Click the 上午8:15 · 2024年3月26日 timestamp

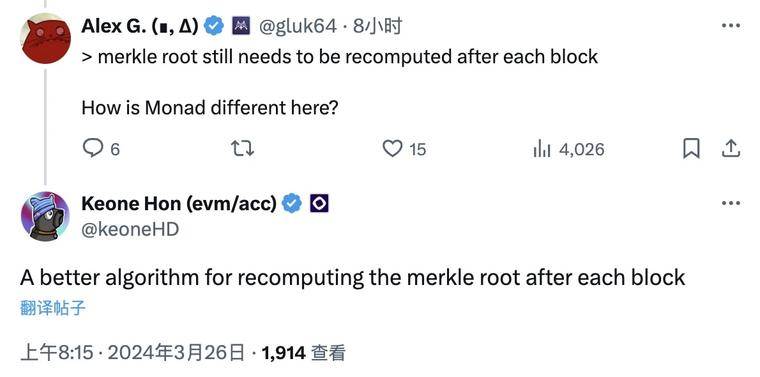tap(132, 353)
